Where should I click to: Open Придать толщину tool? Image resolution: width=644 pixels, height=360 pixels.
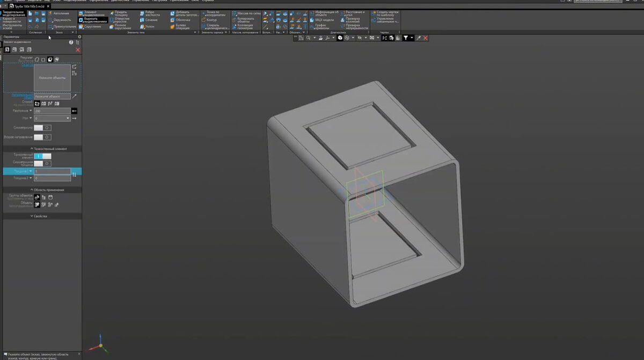click(119, 13)
